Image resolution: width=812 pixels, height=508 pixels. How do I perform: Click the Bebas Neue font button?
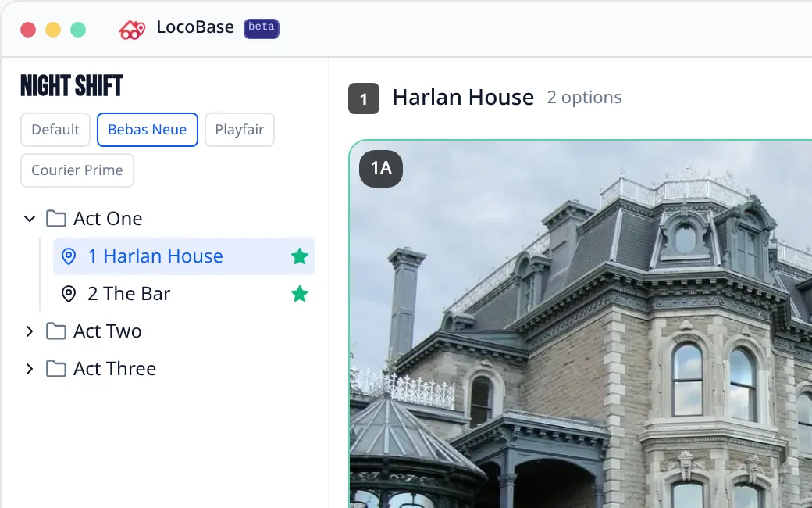click(x=147, y=130)
